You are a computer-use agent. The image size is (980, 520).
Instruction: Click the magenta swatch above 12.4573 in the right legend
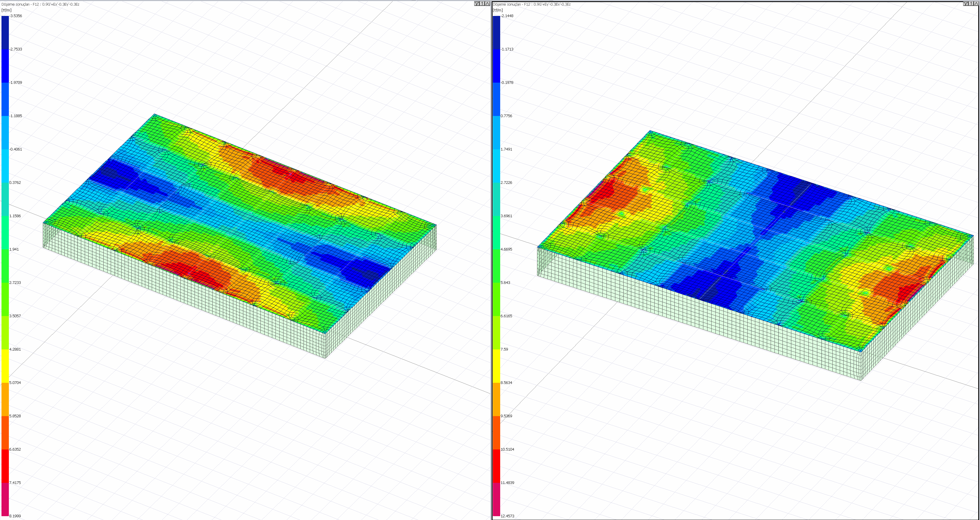496,499
